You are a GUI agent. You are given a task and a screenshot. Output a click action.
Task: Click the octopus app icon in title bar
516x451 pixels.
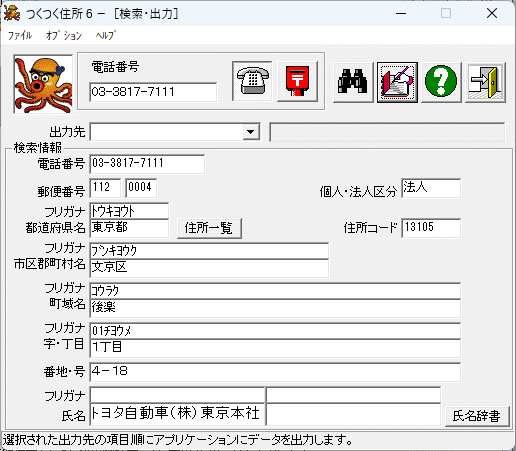pyautogui.click(x=12, y=14)
